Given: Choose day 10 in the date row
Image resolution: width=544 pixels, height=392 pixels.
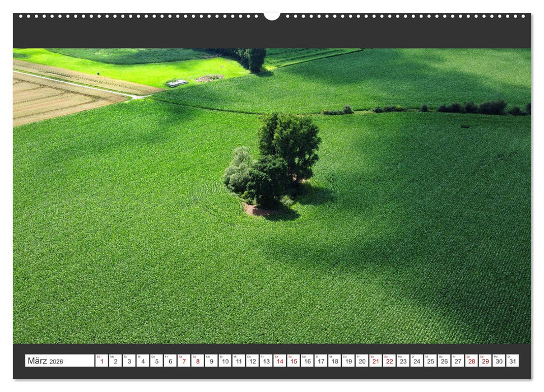Looking at the screenshot, I should click(225, 361).
